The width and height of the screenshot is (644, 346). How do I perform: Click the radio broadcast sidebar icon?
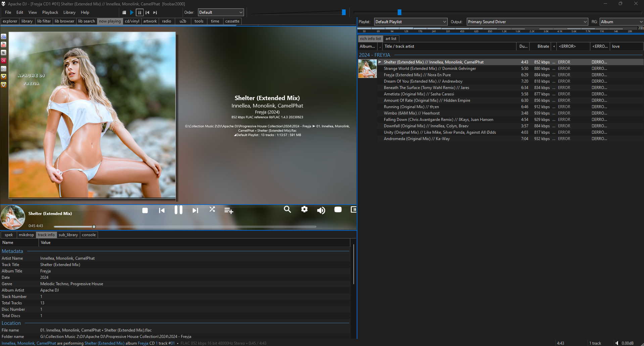(x=4, y=69)
